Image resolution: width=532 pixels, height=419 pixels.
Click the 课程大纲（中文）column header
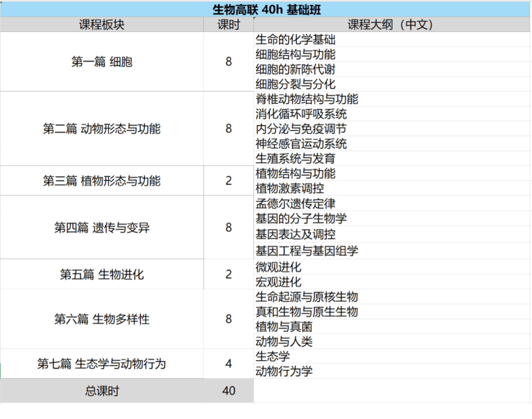click(392, 25)
